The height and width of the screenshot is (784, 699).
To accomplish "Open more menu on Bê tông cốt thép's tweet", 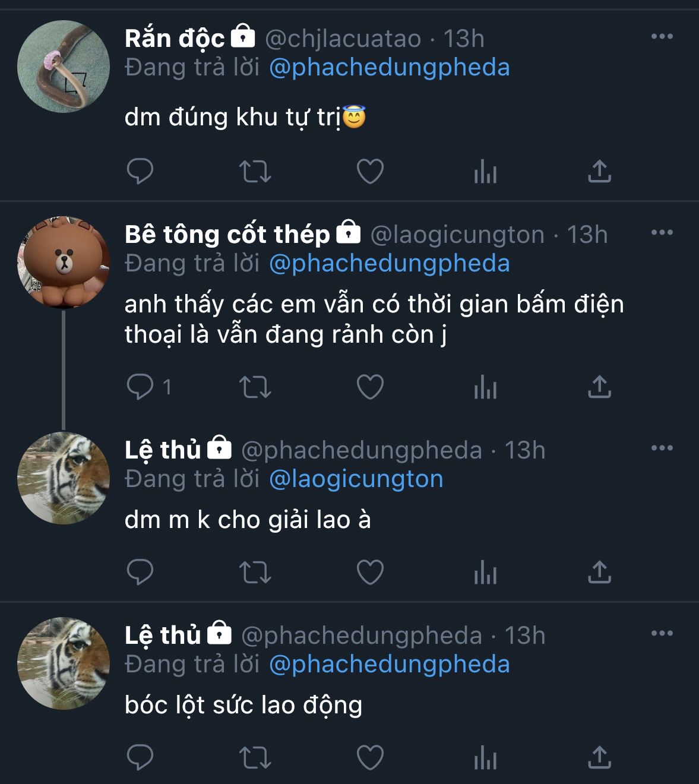I will click(662, 232).
